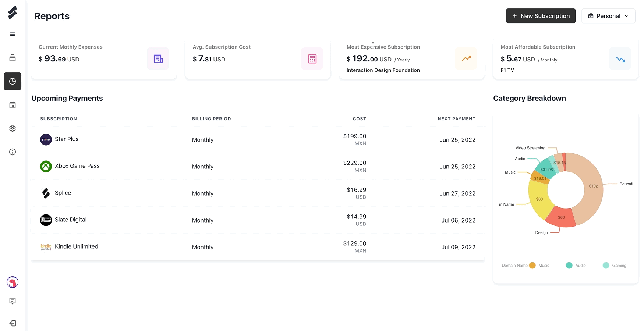
Task: Click the logout icon at the bottom
Action: coord(12,323)
